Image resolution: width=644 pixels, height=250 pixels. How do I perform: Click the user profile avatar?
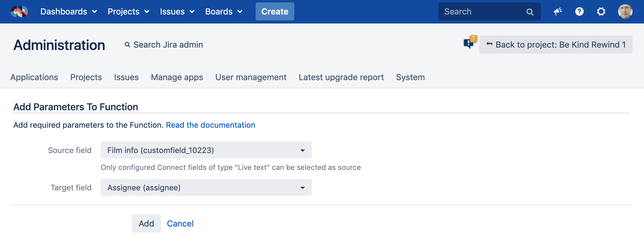tap(625, 12)
